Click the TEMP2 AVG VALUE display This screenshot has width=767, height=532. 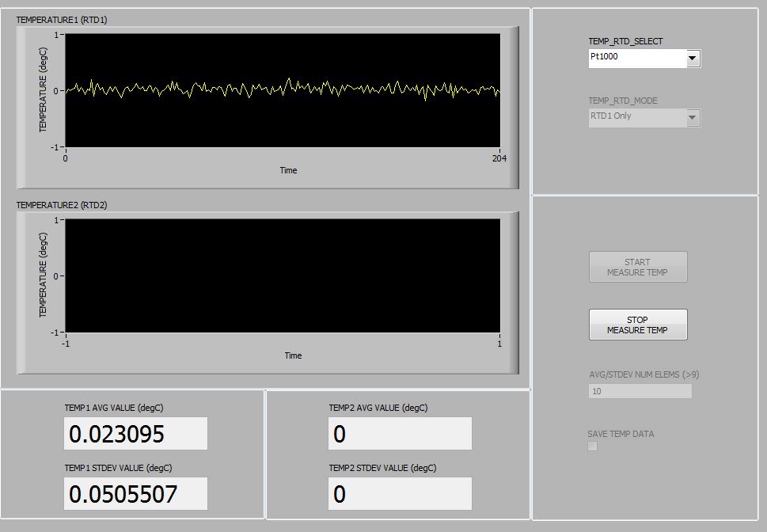(400, 433)
